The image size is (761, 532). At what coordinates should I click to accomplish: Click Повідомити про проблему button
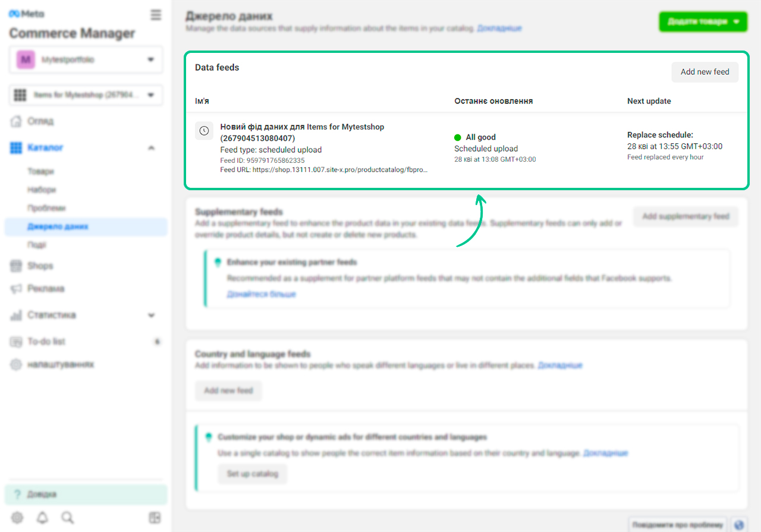pos(678,525)
